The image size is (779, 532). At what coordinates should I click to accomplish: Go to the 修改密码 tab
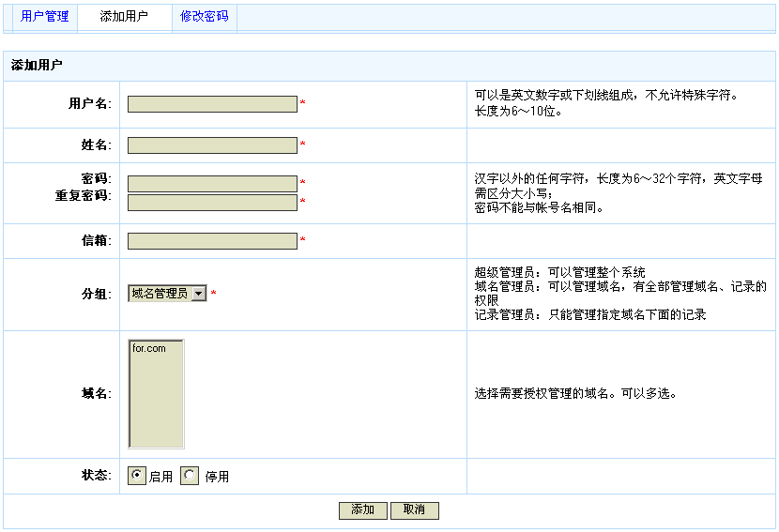point(204,17)
